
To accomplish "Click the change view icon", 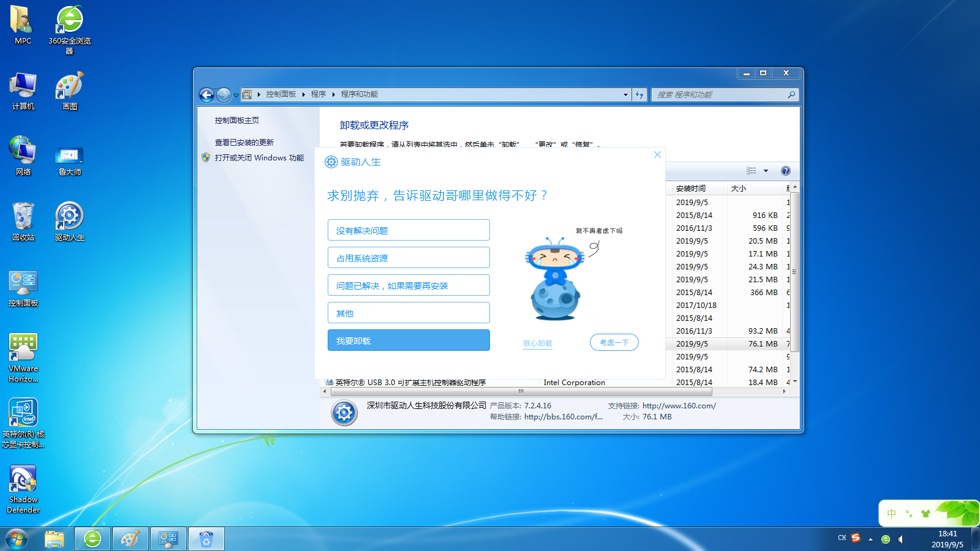I will coord(752,171).
